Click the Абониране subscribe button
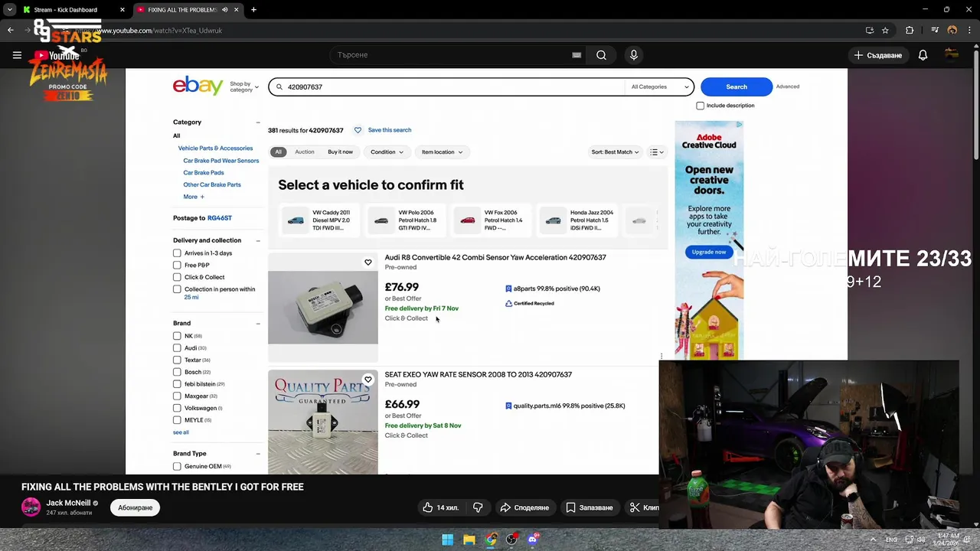Image resolution: width=980 pixels, height=551 pixels. click(136, 507)
